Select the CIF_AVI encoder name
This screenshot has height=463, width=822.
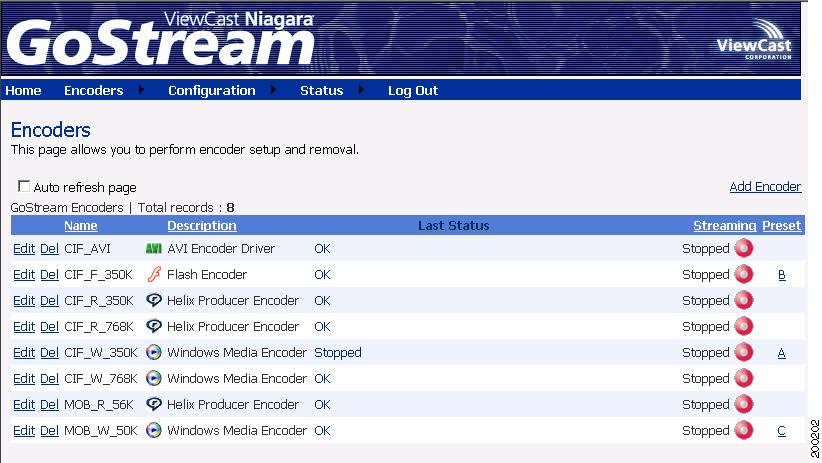click(x=88, y=249)
